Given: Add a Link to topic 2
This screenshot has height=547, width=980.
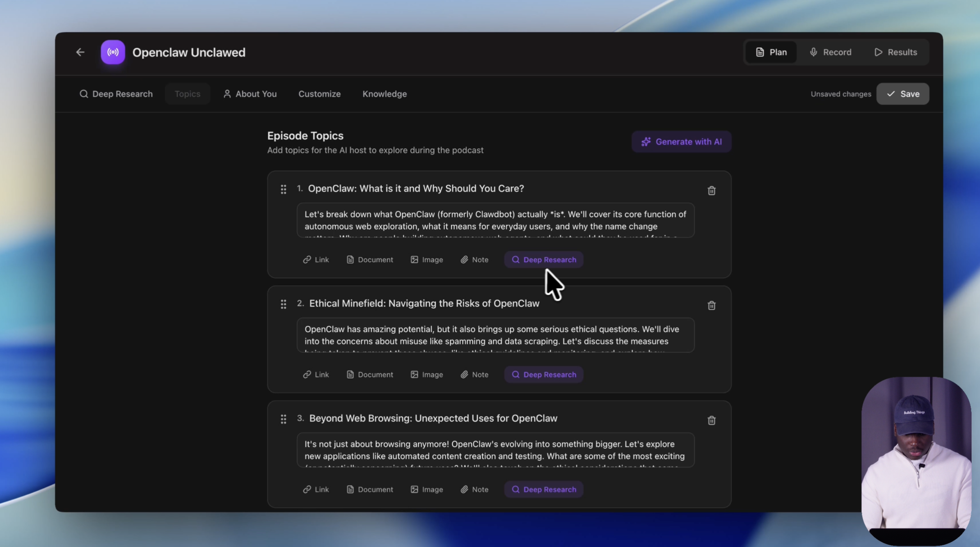Looking at the screenshot, I should pos(316,375).
